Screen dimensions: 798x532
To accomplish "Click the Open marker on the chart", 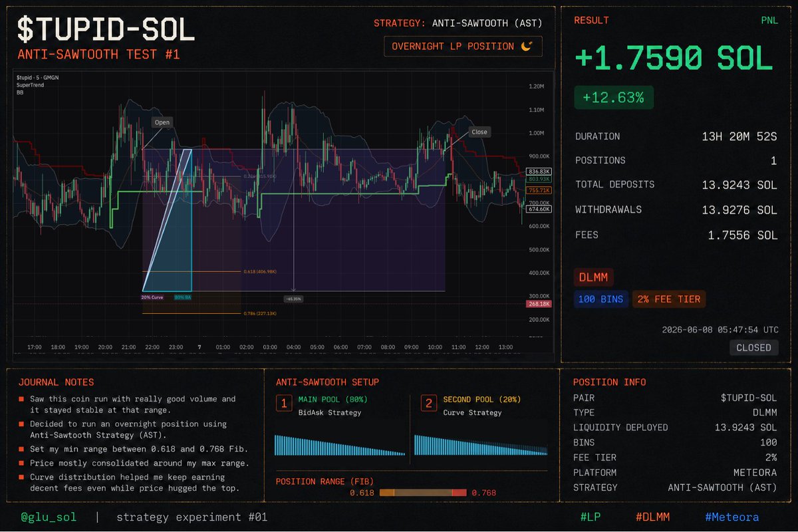I will tap(162, 122).
